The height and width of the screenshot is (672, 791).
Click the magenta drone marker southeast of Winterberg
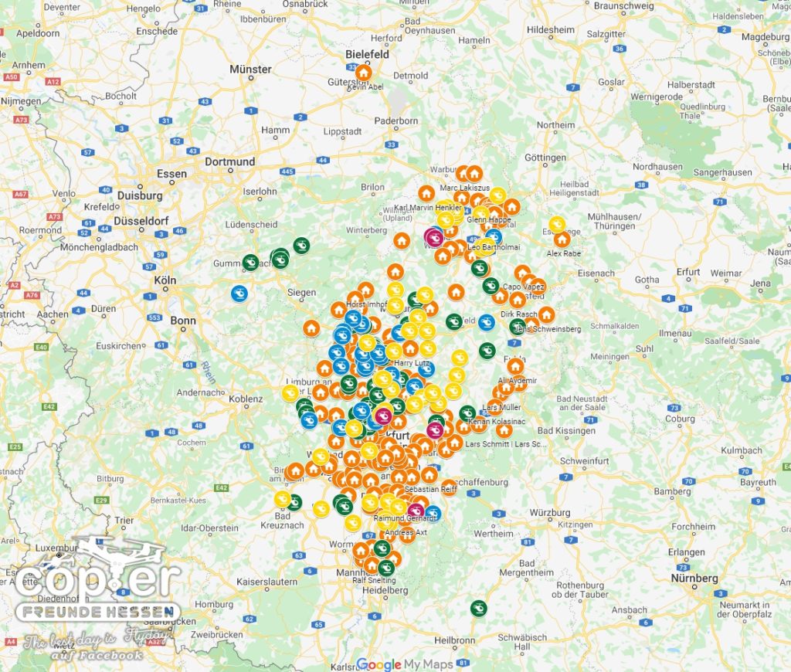click(x=433, y=236)
